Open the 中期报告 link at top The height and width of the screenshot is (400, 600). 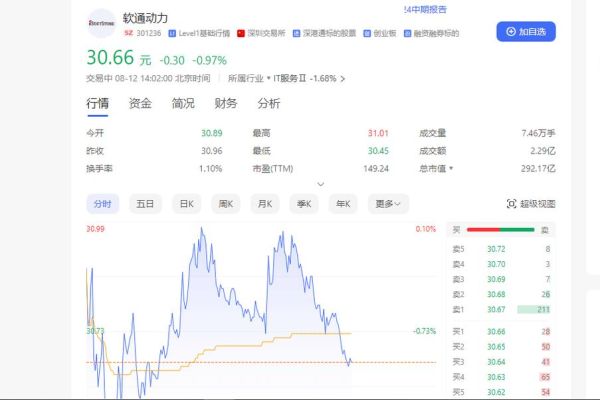(426, 10)
